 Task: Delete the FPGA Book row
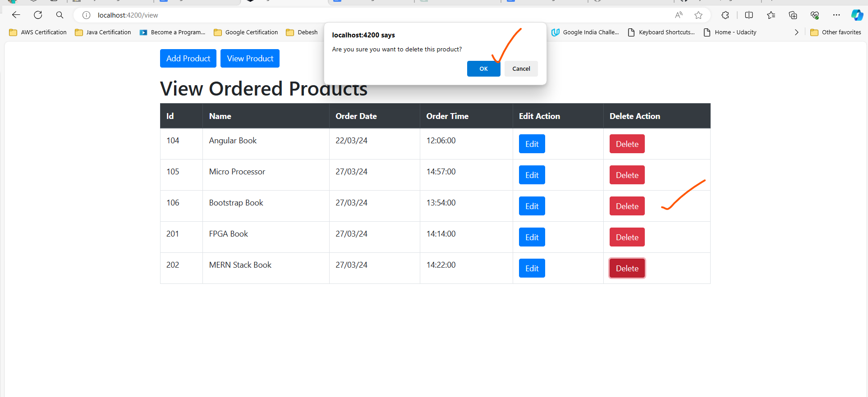[x=627, y=237]
